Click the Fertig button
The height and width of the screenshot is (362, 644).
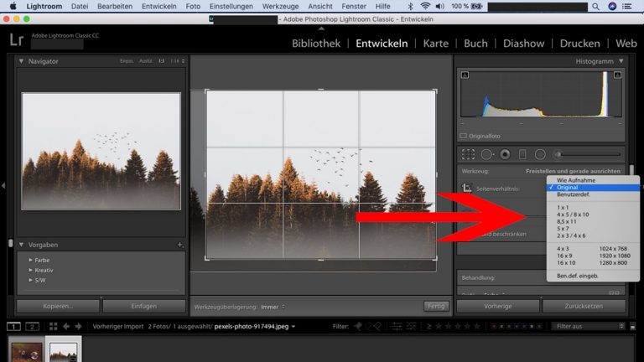(x=435, y=307)
